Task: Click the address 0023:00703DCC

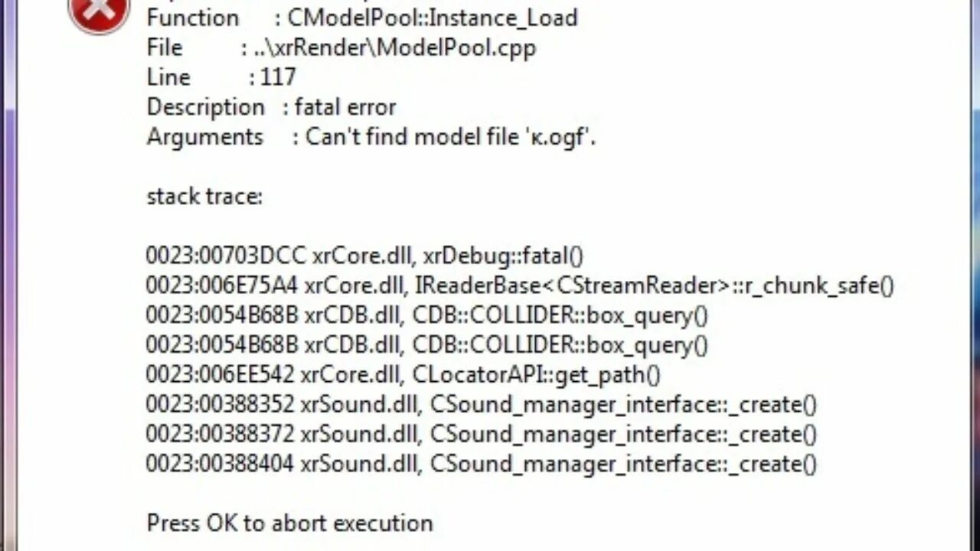Action: click(225, 256)
